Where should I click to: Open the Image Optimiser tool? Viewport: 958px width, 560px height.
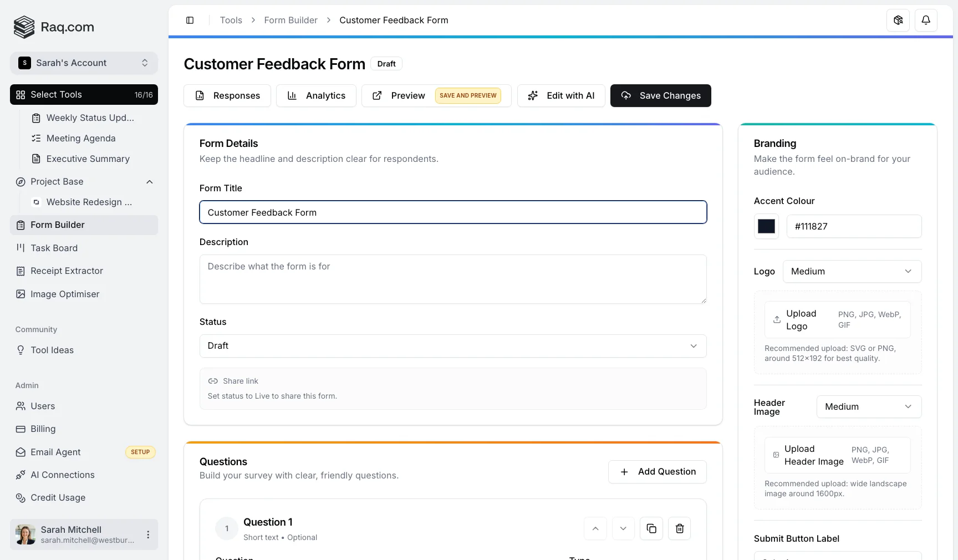tap(64, 294)
